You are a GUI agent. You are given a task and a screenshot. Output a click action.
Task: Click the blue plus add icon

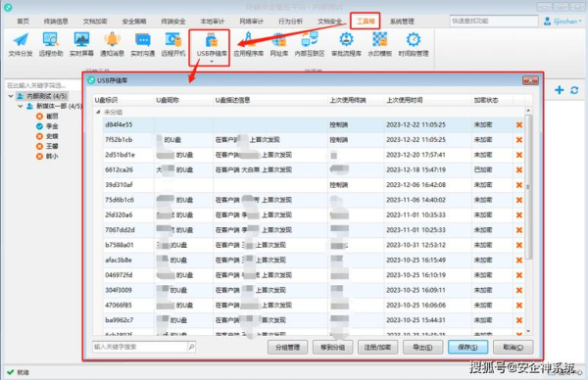tap(560, 90)
